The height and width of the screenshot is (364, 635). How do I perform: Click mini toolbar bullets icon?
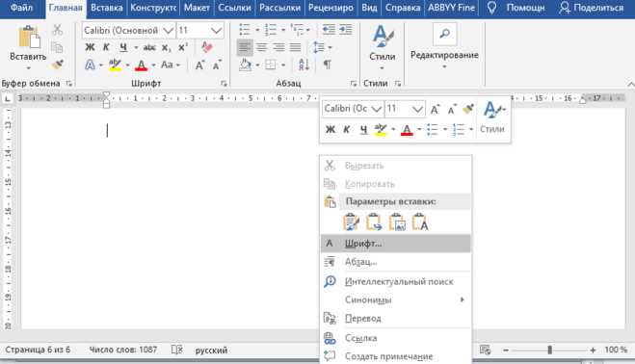coord(433,130)
